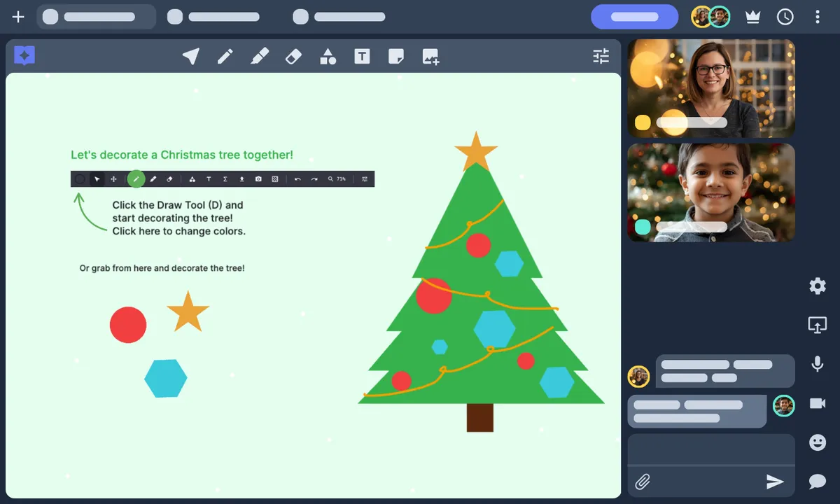Click the brown trunk of the tree

coord(480,418)
